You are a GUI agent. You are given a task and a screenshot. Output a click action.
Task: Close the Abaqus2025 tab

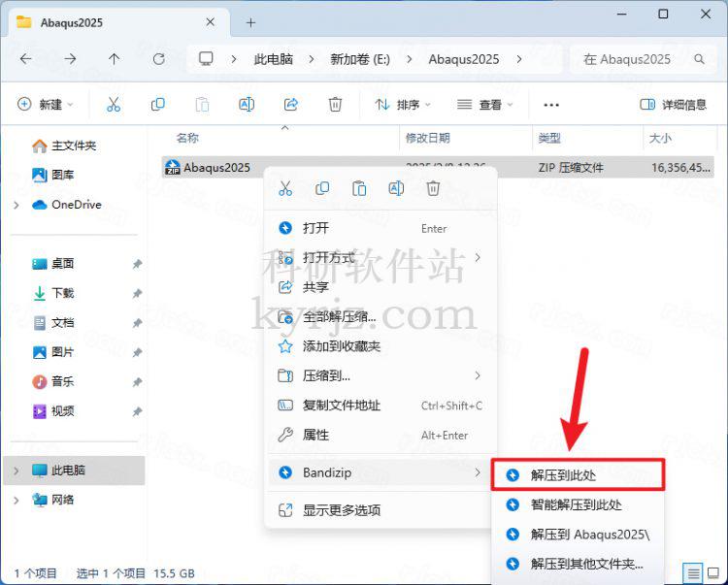click(210, 22)
